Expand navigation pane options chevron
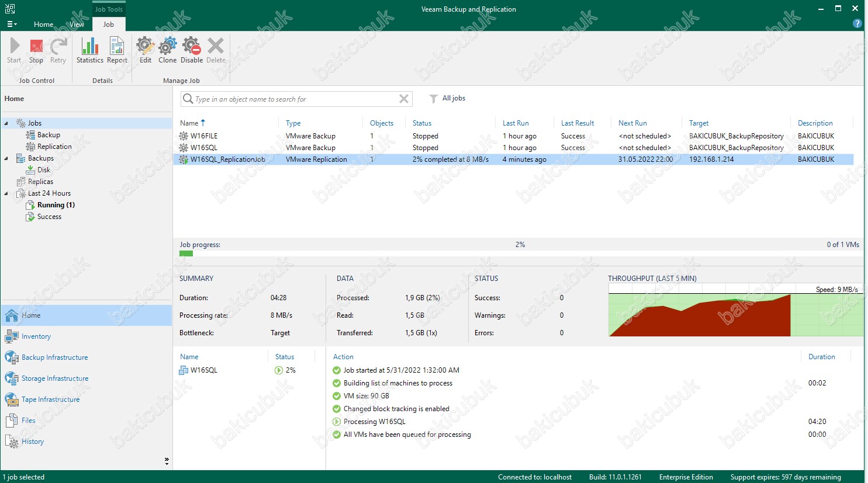 coord(167,461)
